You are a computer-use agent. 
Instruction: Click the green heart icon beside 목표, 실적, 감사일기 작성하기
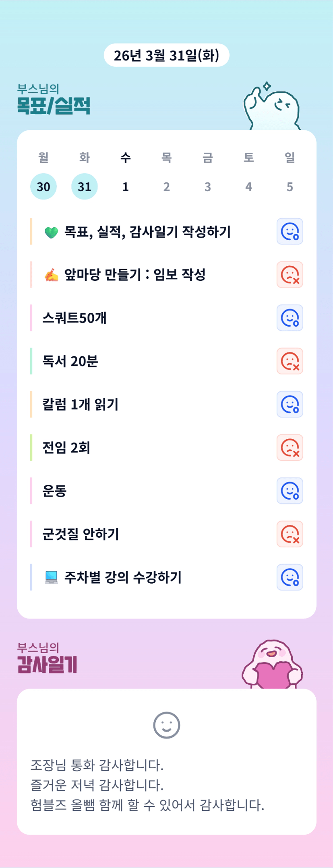tap(51, 232)
